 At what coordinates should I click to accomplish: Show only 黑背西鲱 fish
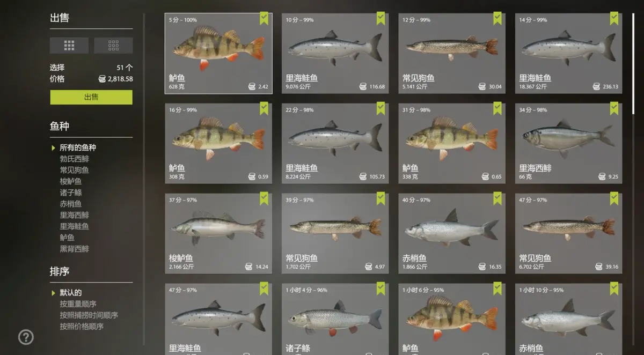coord(75,249)
